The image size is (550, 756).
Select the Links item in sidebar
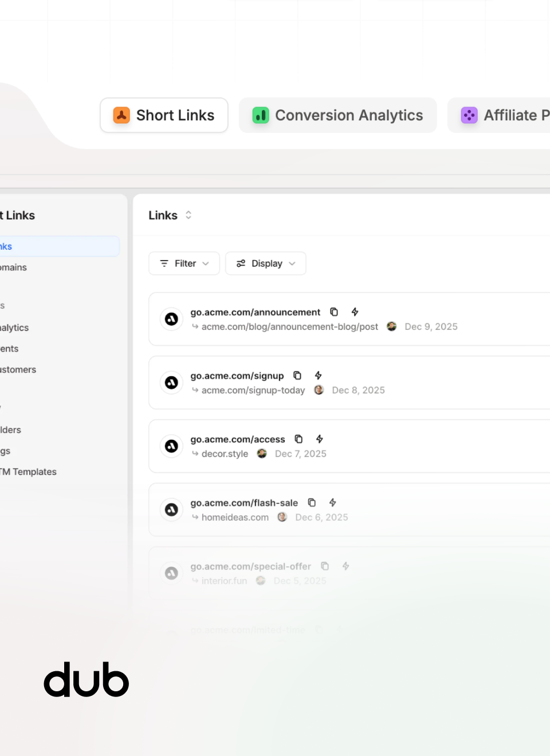(x=60, y=246)
